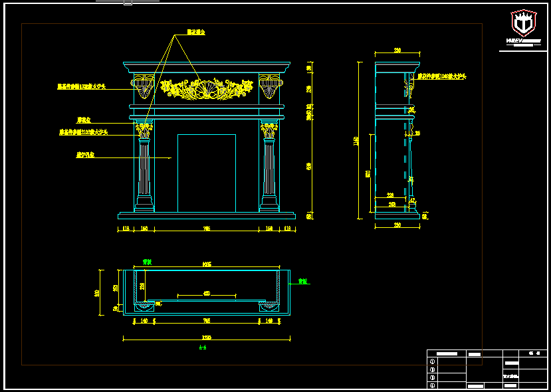Viewport: 551px width, 392px height.
Task: Click left column's yellow carved capital
Action: pyautogui.click(x=144, y=128)
